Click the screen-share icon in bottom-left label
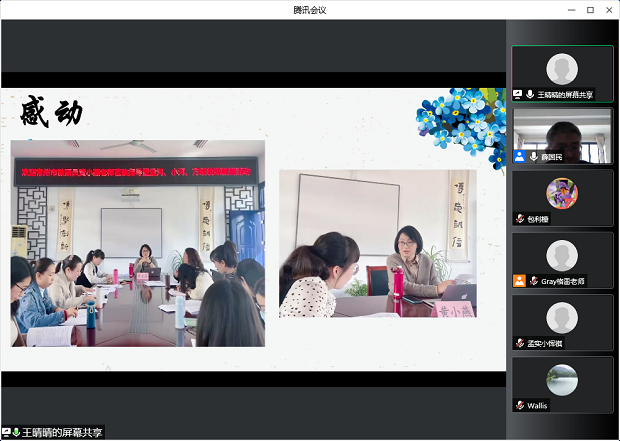 coord(6,433)
